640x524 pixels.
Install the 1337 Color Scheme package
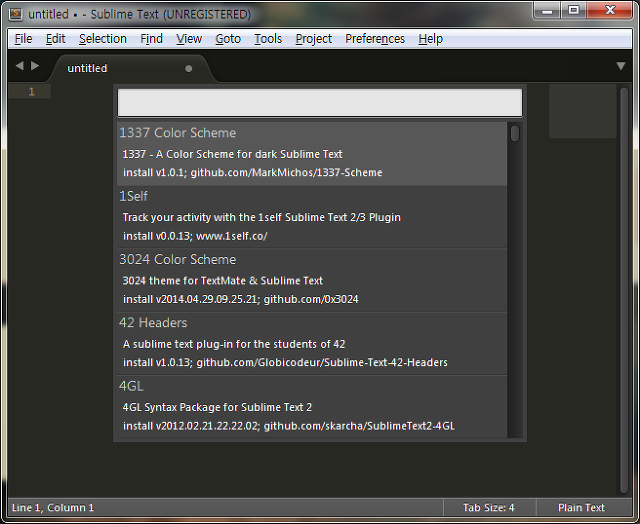(x=312, y=153)
